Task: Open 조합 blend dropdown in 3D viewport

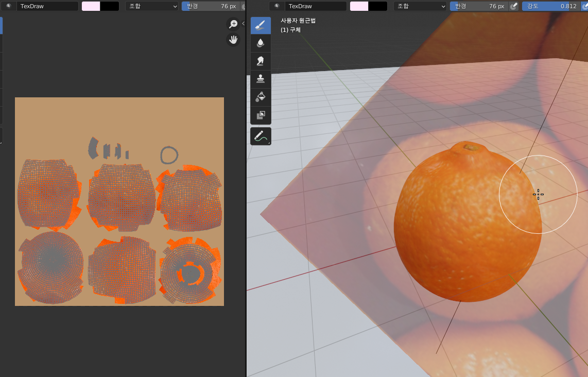Action: [x=420, y=6]
